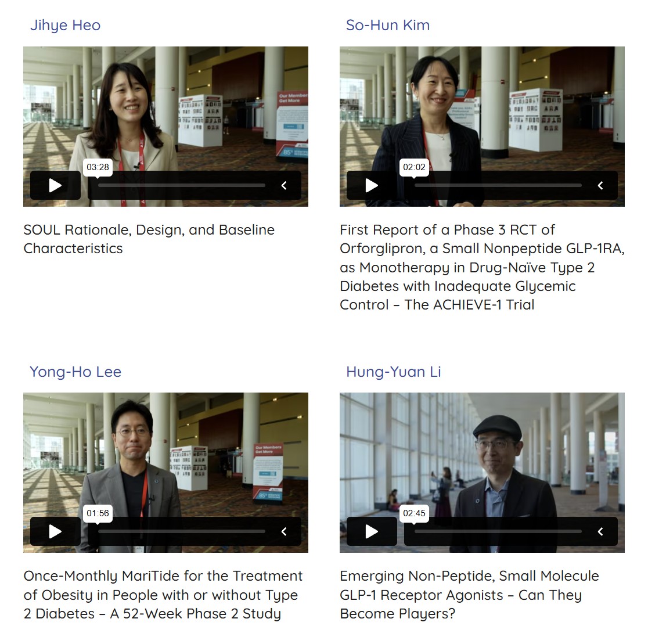
Task: Seek in the So-Hun Kim video progress bar
Action: pos(498,186)
